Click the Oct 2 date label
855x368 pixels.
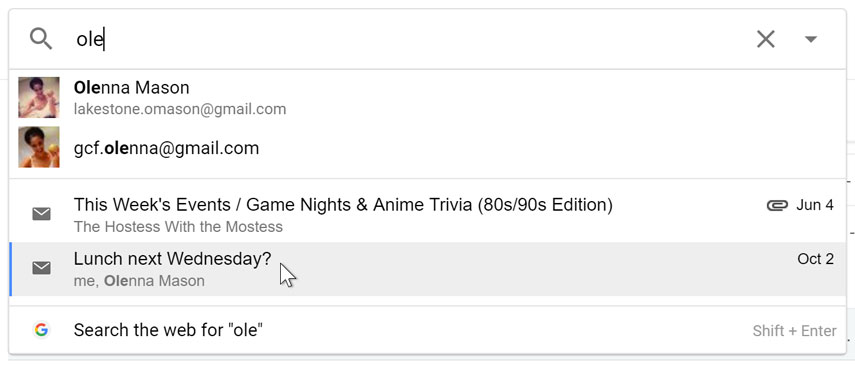(x=815, y=259)
